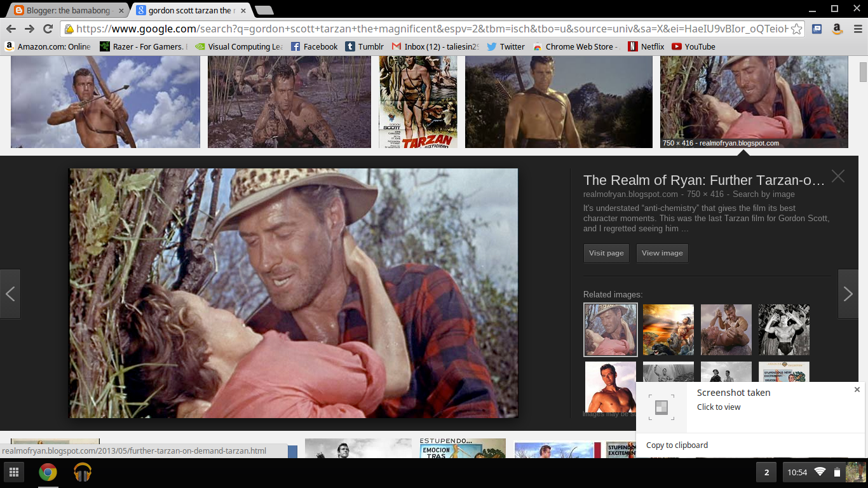The width and height of the screenshot is (868, 488).
Task: Click the "Related images:" label
Action: 613,295
